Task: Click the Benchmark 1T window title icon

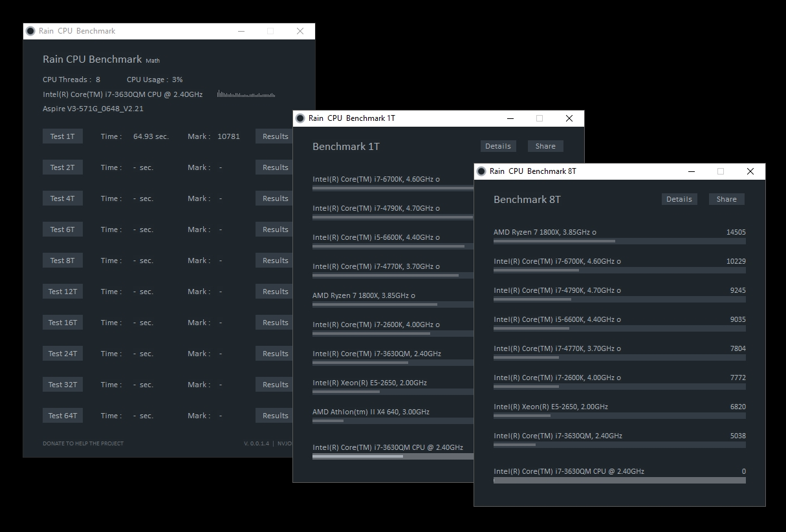Action: pos(300,118)
